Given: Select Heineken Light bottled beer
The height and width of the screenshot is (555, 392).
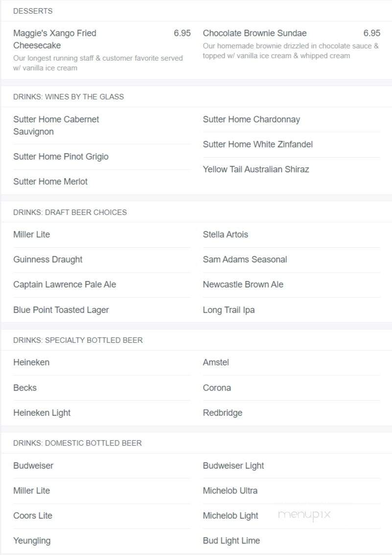Looking at the screenshot, I should (42, 413).
